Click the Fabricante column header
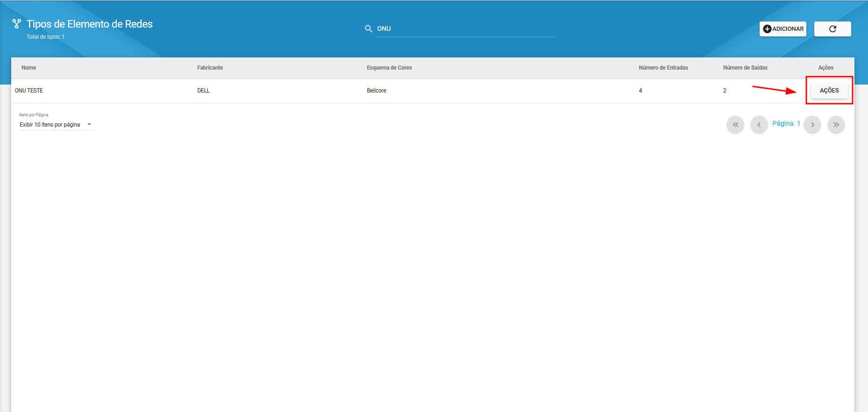This screenshot has height=412, width=868. 210,68
